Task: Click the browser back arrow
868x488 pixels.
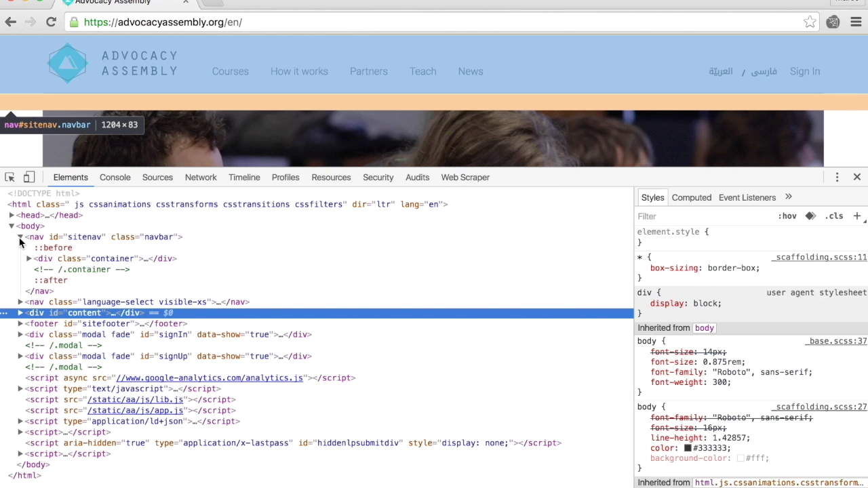Action: click(x=11, y=22)
